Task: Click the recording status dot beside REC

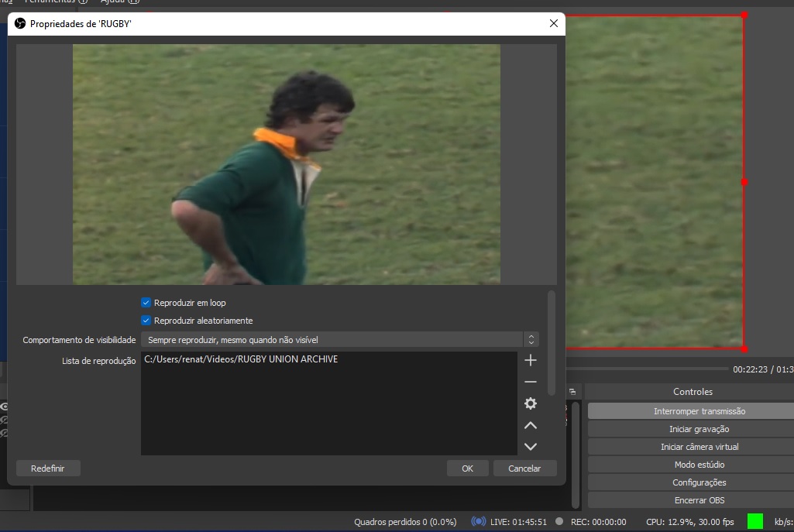Action: coord(559,521)
